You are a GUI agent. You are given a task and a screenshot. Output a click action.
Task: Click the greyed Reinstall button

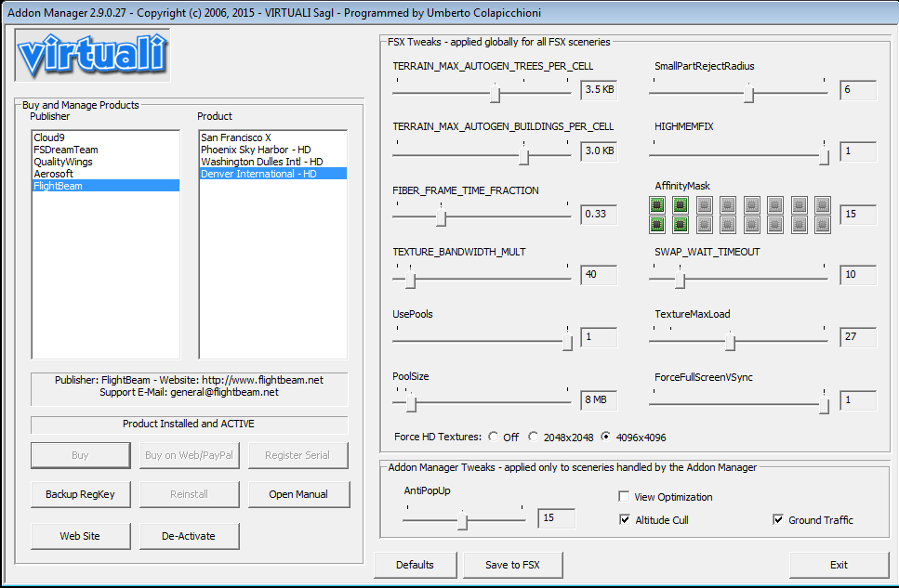[189, 494]
